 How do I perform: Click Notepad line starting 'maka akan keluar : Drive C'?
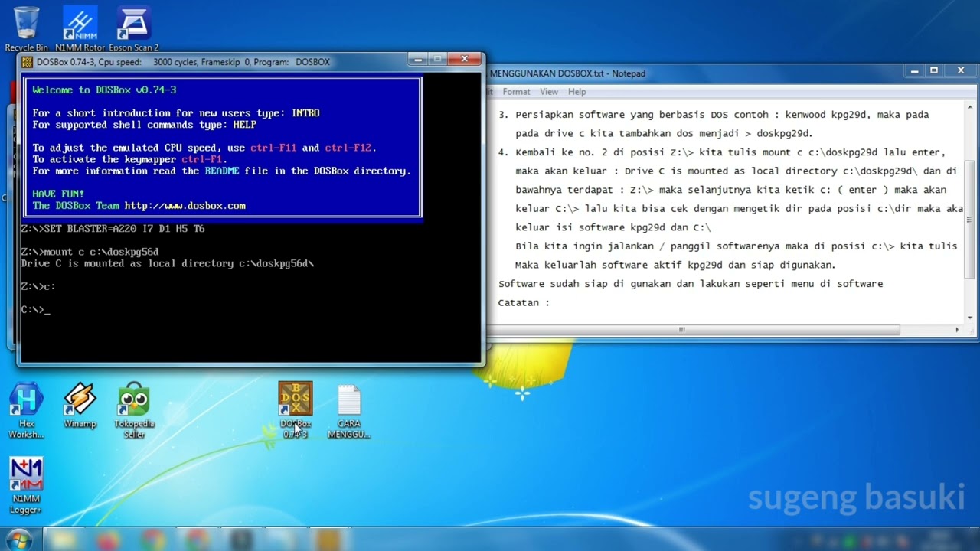tap(737, 171)
